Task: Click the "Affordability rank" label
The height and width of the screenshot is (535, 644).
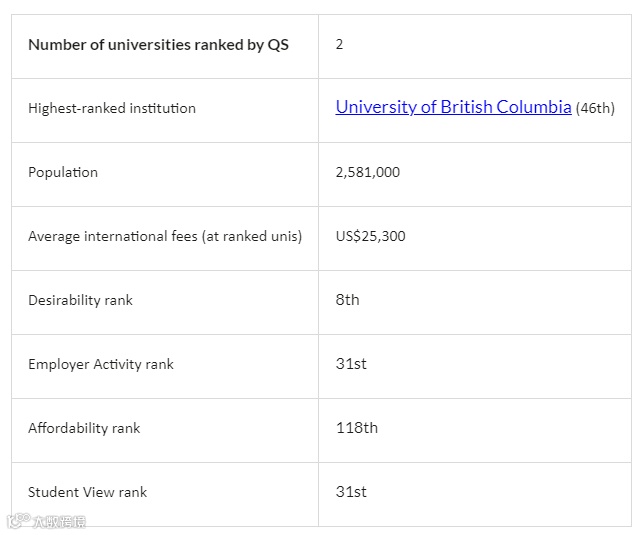Action: click(x=84, y=428)
